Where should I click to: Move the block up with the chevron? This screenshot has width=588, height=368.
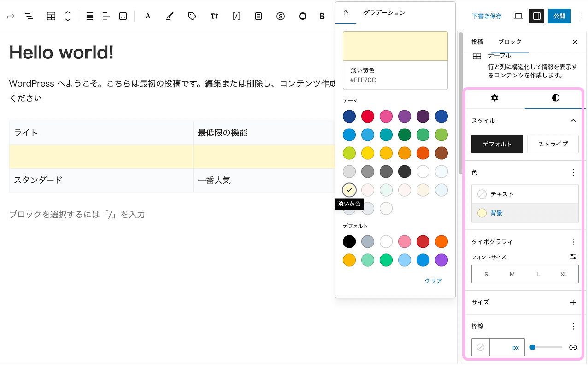[x=68, y=12]
